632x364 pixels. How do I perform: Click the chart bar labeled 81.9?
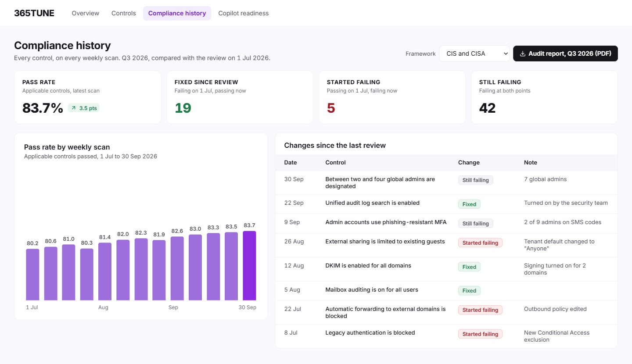coord(159,270)
